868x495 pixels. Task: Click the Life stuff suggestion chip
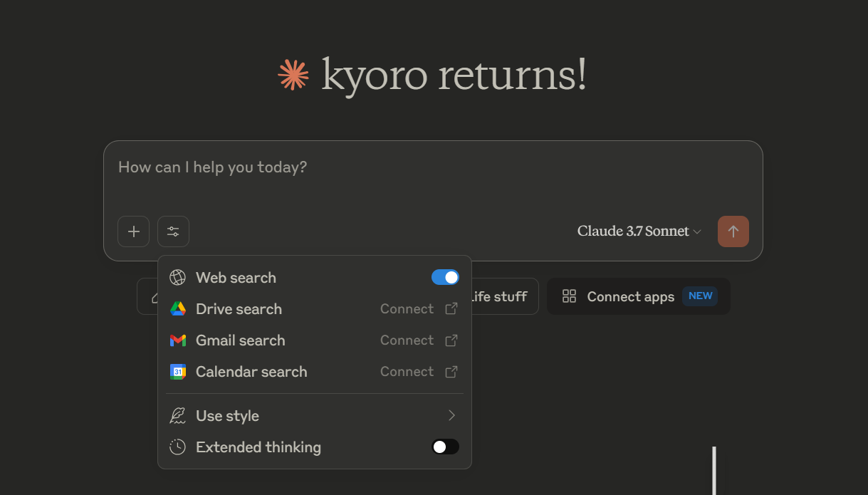click(503, 296)
